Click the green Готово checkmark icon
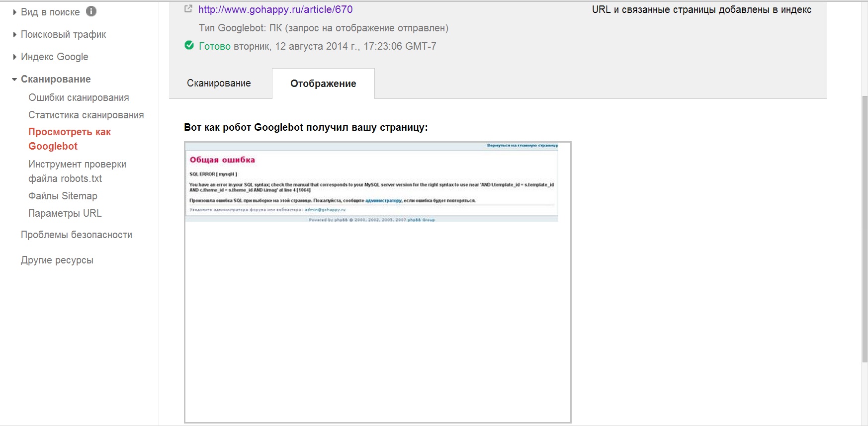 coord(189,46)
